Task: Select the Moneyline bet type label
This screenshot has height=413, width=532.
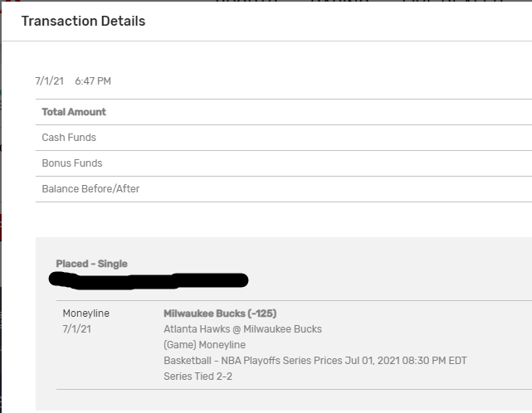Action: coord(85,313)
